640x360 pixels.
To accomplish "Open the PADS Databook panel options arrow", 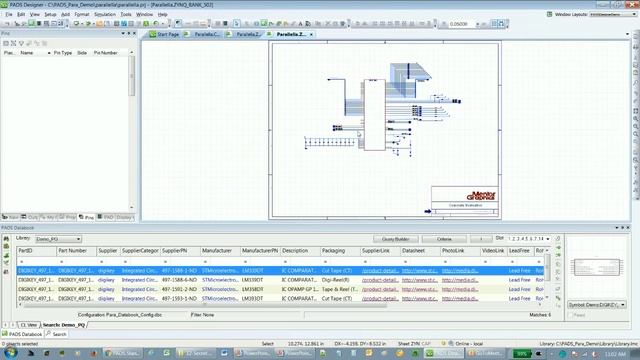I will [617, 228].
